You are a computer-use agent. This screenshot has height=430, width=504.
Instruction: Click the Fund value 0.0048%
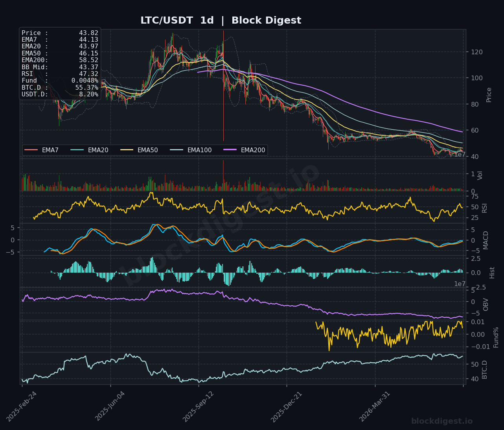tap(85, 81)
